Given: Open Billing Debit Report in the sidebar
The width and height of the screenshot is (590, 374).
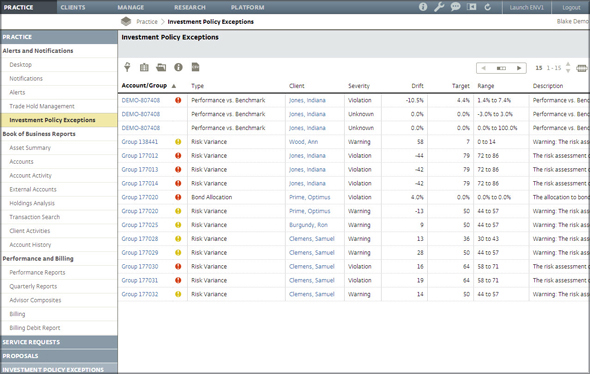Looking at the screenshot, I should (35, 328).
